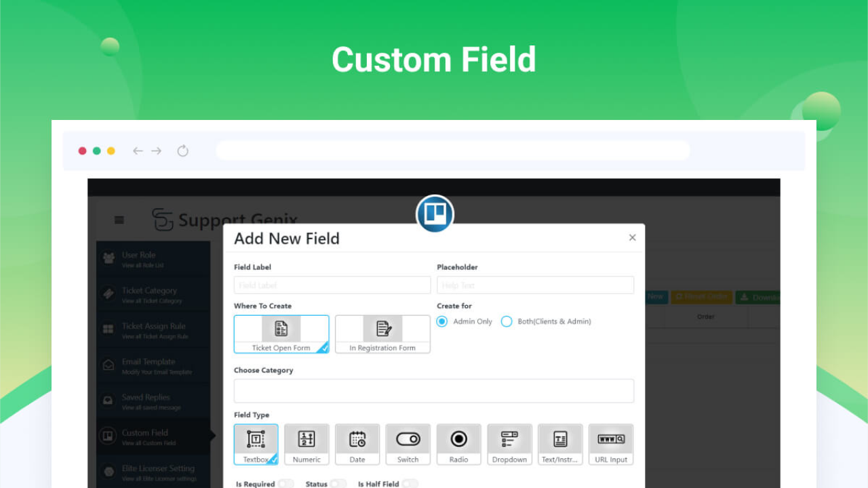The height and width of the screenshot is (488, 868).
Task: Reload the page with the refresh icon
Action: (x=182, y=151)
